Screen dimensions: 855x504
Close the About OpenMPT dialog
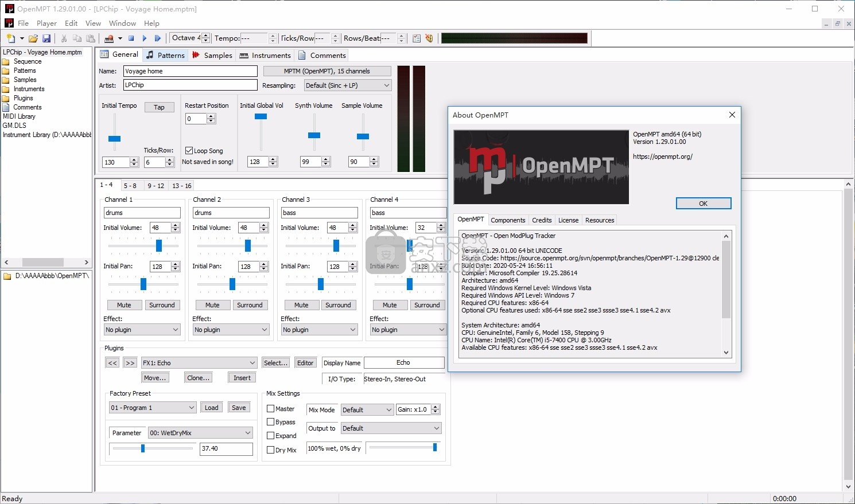732,115
